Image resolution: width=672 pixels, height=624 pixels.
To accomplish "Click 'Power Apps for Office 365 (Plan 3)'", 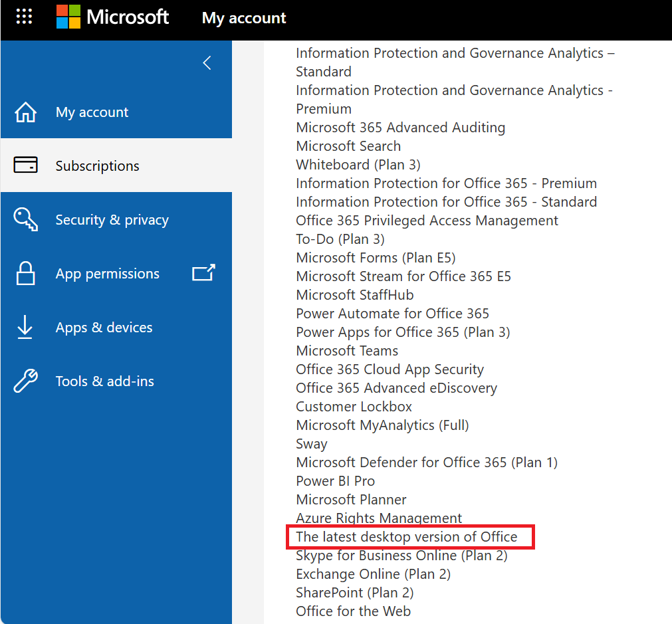I will pos(403,332).
